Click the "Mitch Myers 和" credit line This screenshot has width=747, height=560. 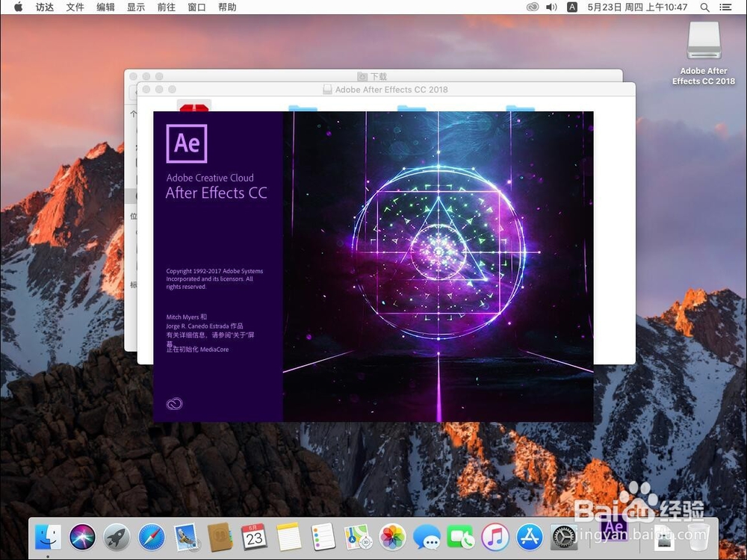point(186,317)
